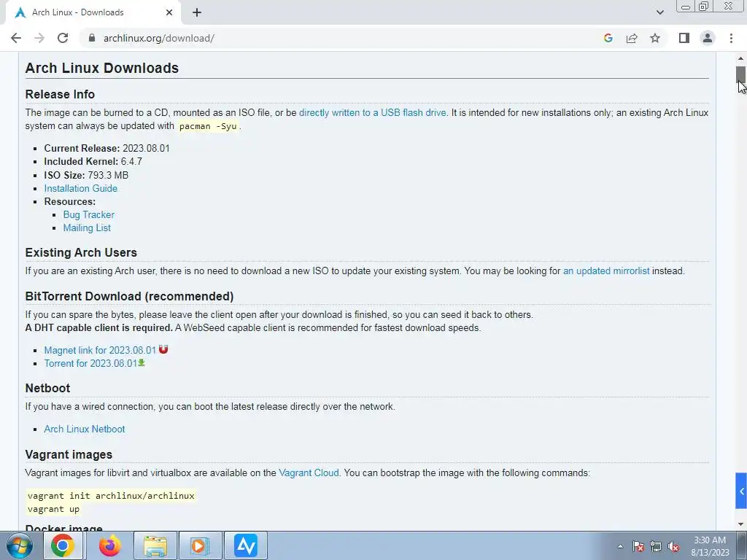Click the Arch Linux Downloads heading

click(102, 68)
